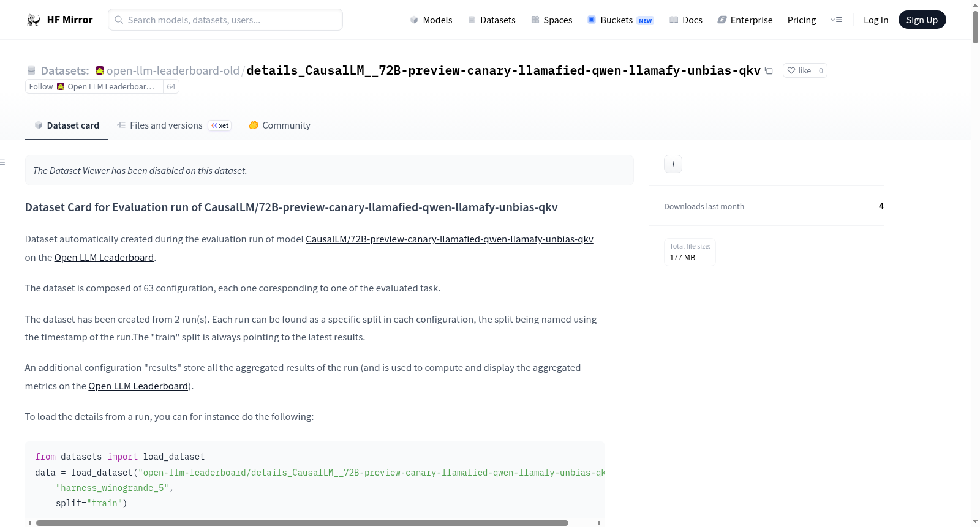The image size is (980, 527).
Task: Click the code block horizontal scrollbar
Action: click(x=302, y=523)
